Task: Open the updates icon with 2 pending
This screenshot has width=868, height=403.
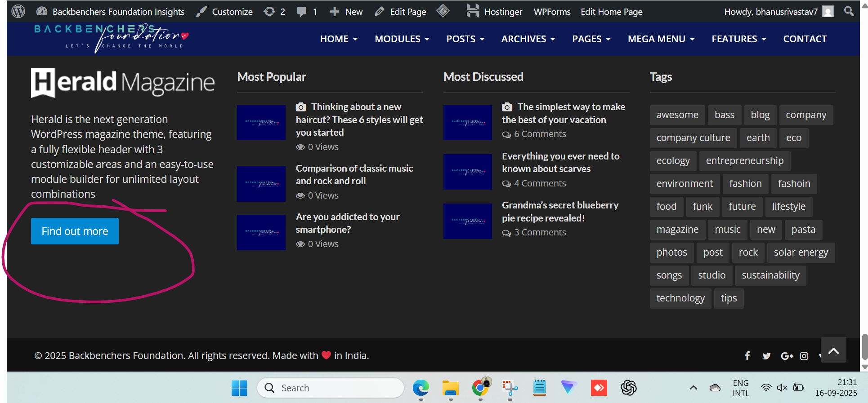Action: [x=274, y=12]
